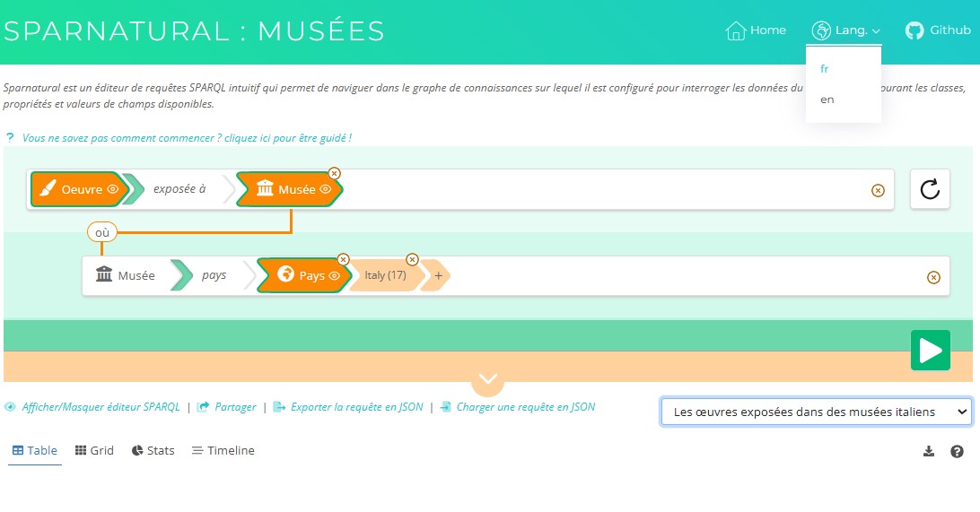Image resolution: width=980 pixels, height=512 pixels.
Task: Remove the Pays selection with its x icon
Action: click(343, 260)
